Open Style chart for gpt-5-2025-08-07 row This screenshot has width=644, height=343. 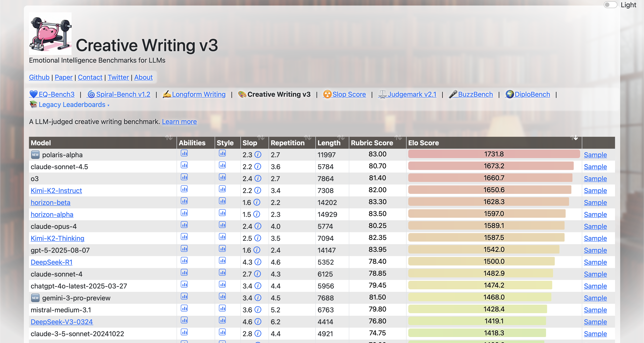[x=222, y=249]
